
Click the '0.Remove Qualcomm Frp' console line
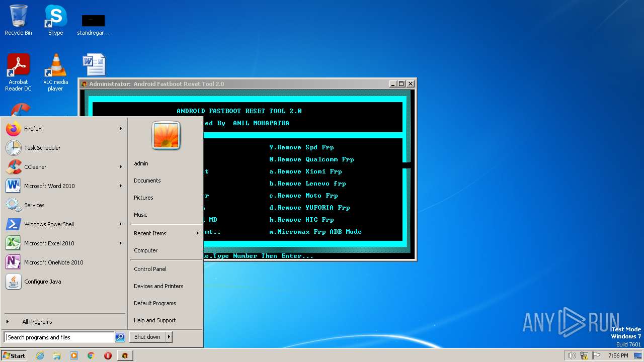tap(311, 159)
